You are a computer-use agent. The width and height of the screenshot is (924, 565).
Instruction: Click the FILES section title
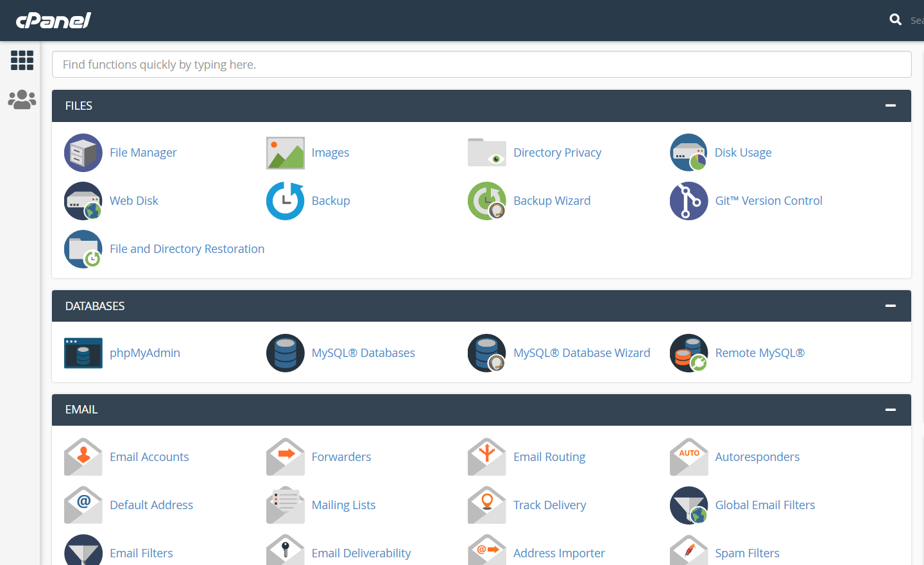point(79,106)
